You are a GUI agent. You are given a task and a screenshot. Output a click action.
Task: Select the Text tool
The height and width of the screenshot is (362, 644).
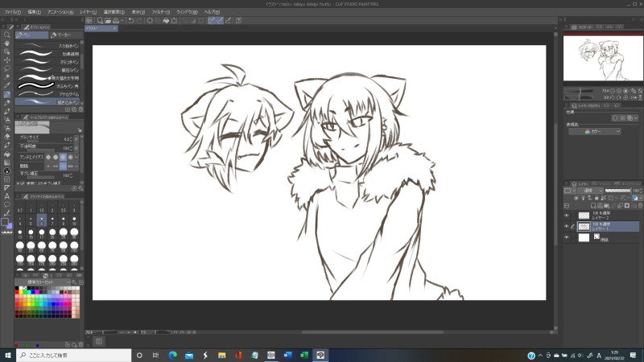pos(6,196)
